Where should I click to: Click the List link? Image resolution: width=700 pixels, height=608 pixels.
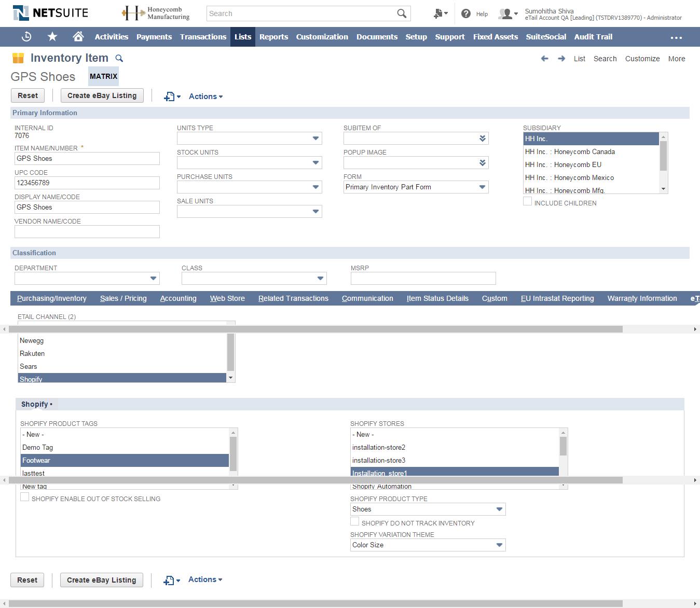pyautogui.click(x=580, y=59)
